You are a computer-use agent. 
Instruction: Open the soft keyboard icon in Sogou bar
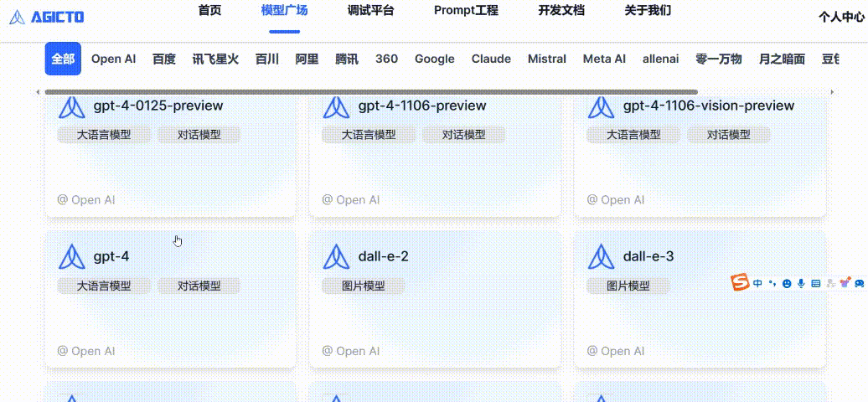click(815, 284)
